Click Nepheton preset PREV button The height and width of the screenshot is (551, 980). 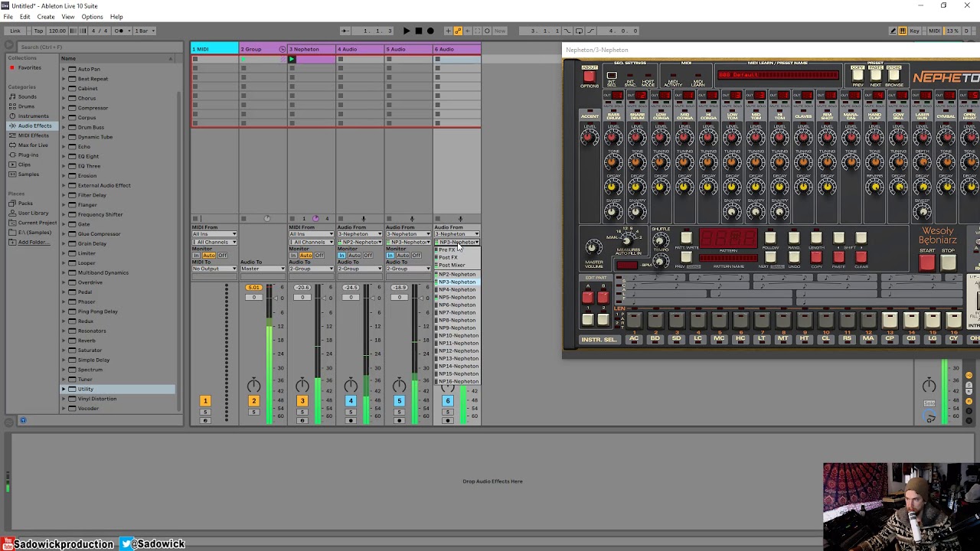[x=857, y=76]
